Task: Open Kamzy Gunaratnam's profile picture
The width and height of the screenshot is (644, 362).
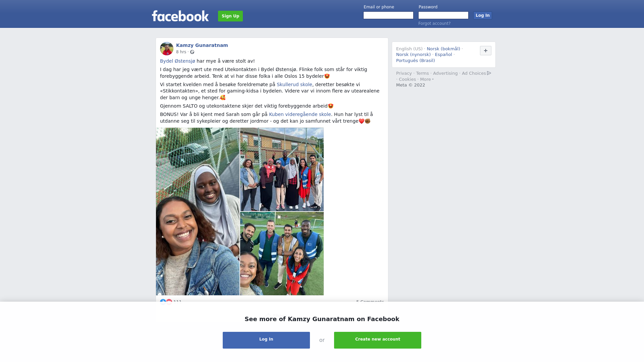Action: 167,49
